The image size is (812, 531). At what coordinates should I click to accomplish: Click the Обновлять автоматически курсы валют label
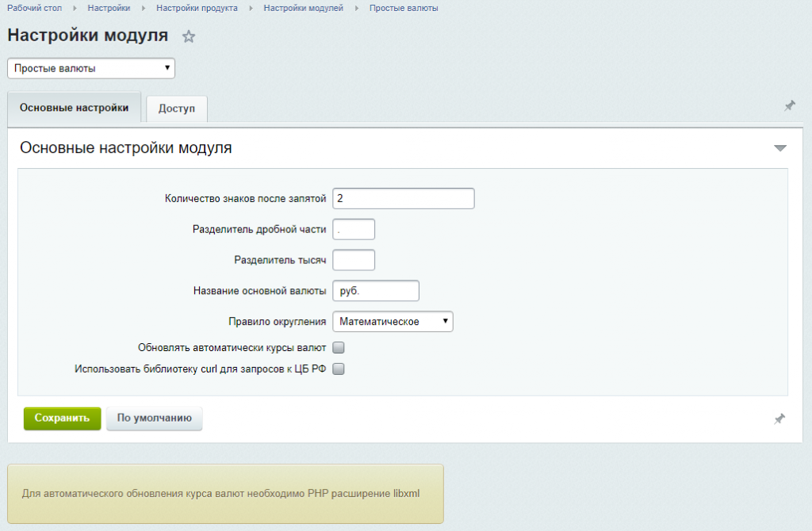(x=232, y=348)
